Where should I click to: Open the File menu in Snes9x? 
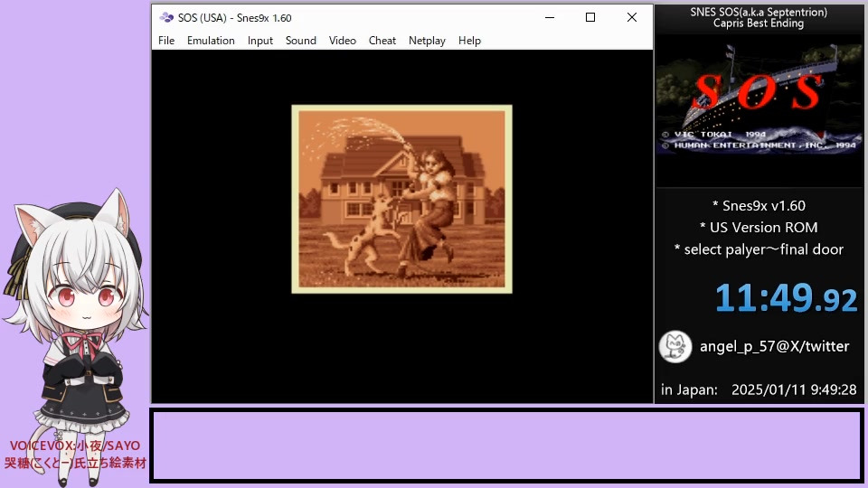tap(166, 41)
